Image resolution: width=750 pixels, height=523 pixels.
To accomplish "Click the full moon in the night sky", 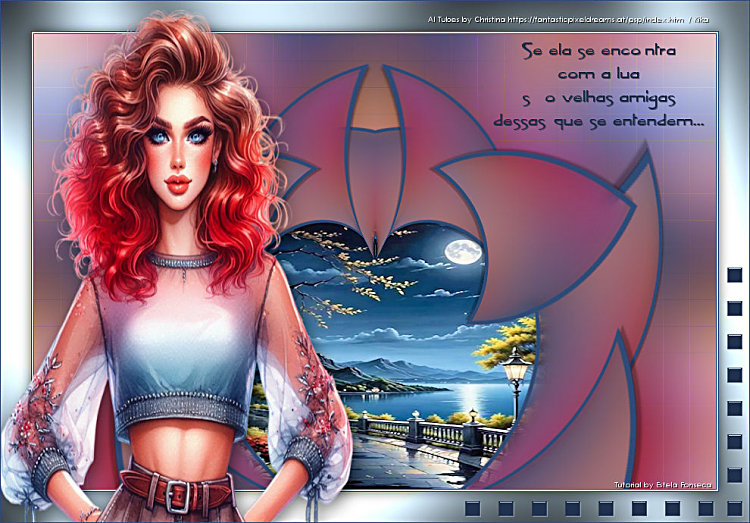I will pyautogui.click(x=461, y=250).
